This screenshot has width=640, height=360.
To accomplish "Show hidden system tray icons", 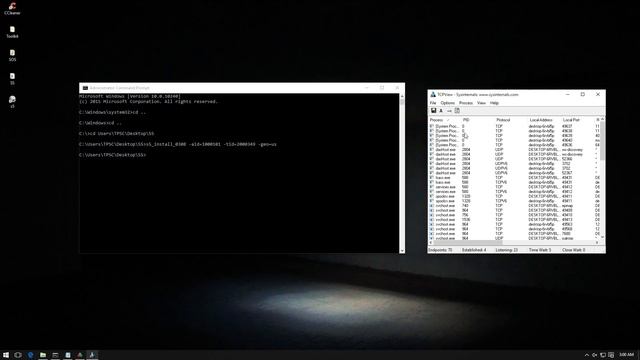I will pos(587,355).
